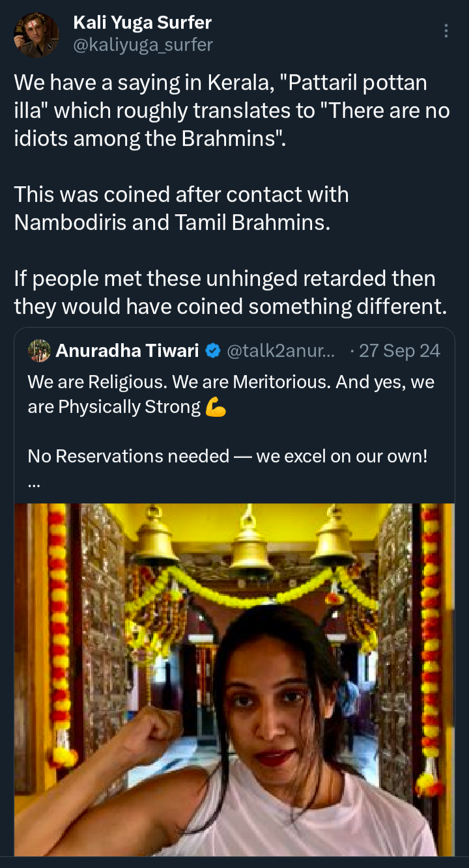
Task: Open Anuradha Tiwari's small avatar in quote
Action: tap(39, 351)
